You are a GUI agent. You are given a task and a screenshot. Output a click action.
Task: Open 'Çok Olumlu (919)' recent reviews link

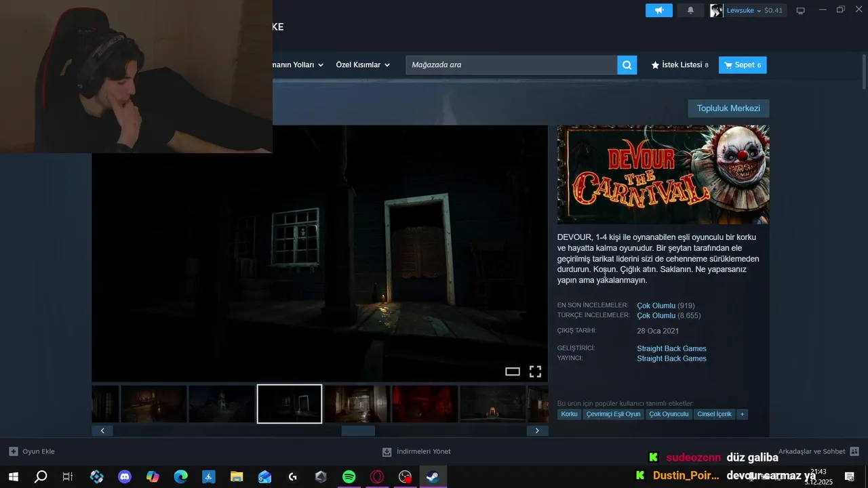[665, 306]
